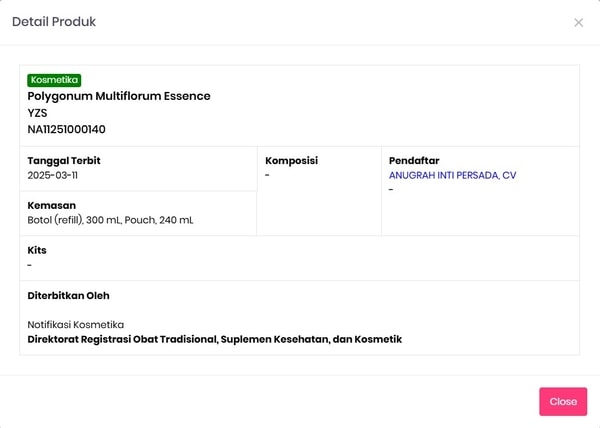The height and width of the screenshot is (428, 600).
Task: Click the registration number NA11251000140
Action: pos(66,129)
